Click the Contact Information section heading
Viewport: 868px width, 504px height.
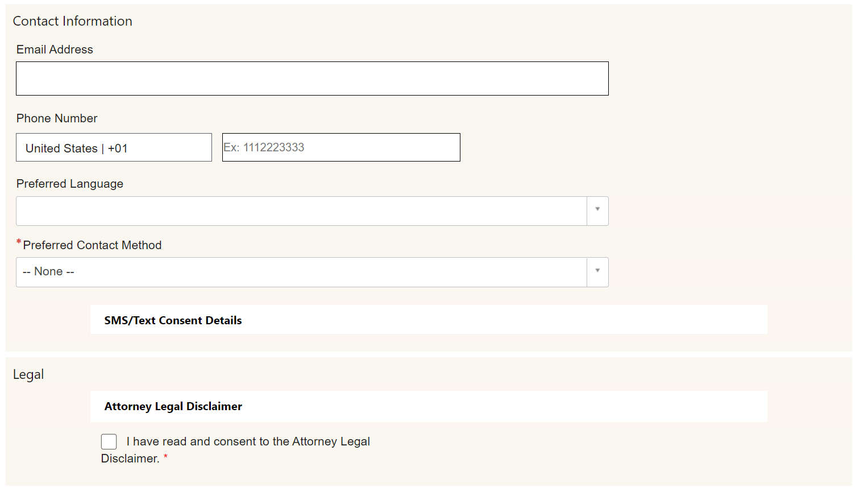73,21
